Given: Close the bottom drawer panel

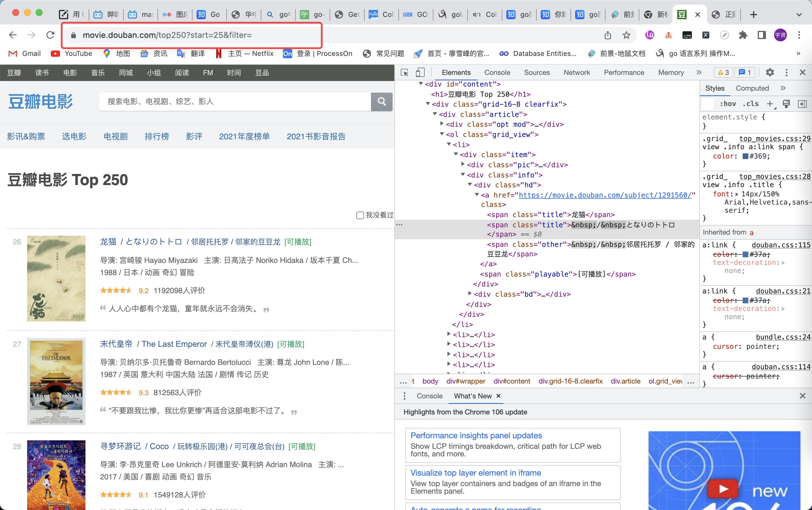Looking at the screenshot, I should pos(803,396).
